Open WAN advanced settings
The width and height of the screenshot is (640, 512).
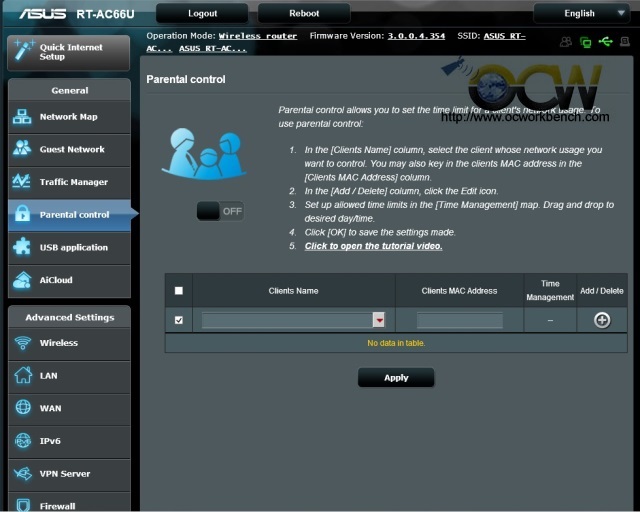(69, 408)
